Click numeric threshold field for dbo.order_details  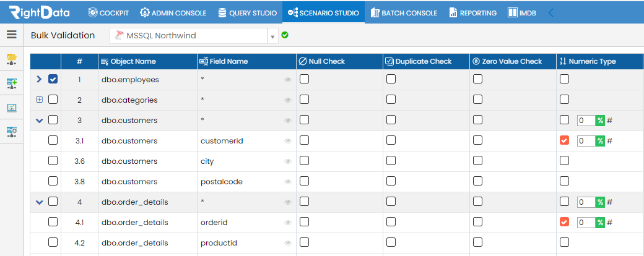[586, 202]
